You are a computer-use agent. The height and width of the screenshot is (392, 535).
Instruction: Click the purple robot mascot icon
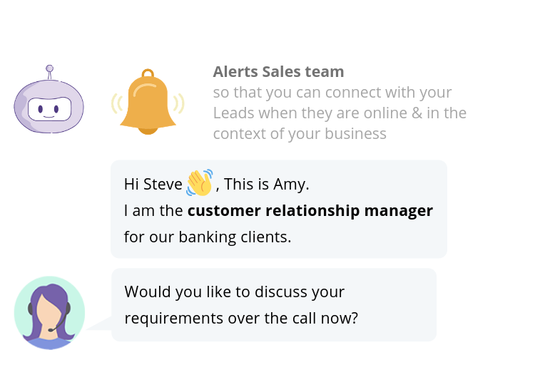49,105
